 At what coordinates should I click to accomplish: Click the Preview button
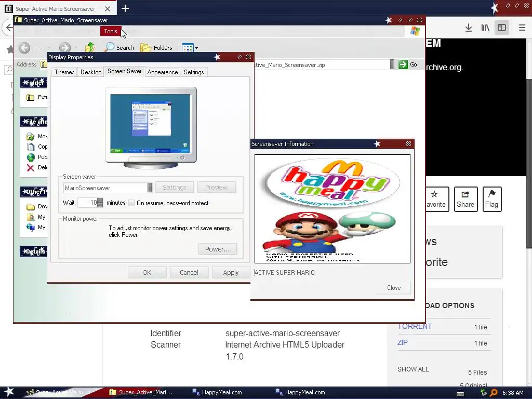(217, 187)
